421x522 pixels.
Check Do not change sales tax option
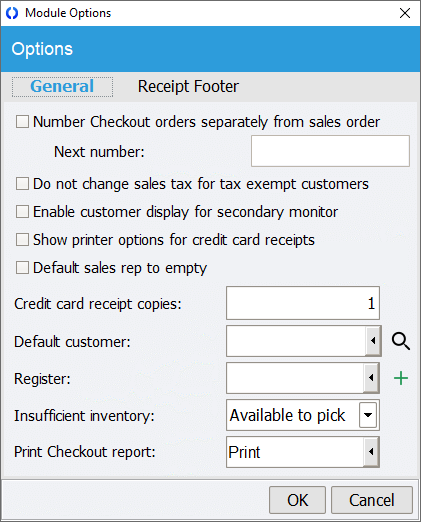tap(22, 184)
